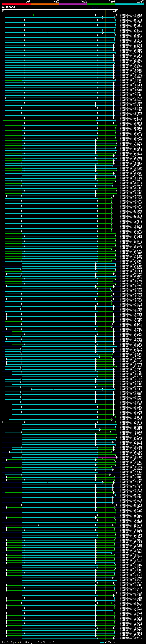The height and width of the screenshot is (644, 146).
Task: Click the green ~80% identity legend bar
Action: (x=101, y=4)
